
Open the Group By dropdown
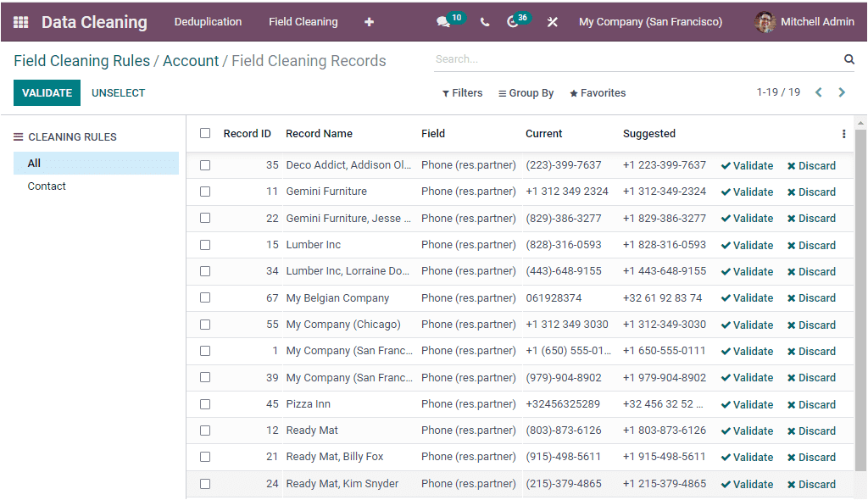526,93
